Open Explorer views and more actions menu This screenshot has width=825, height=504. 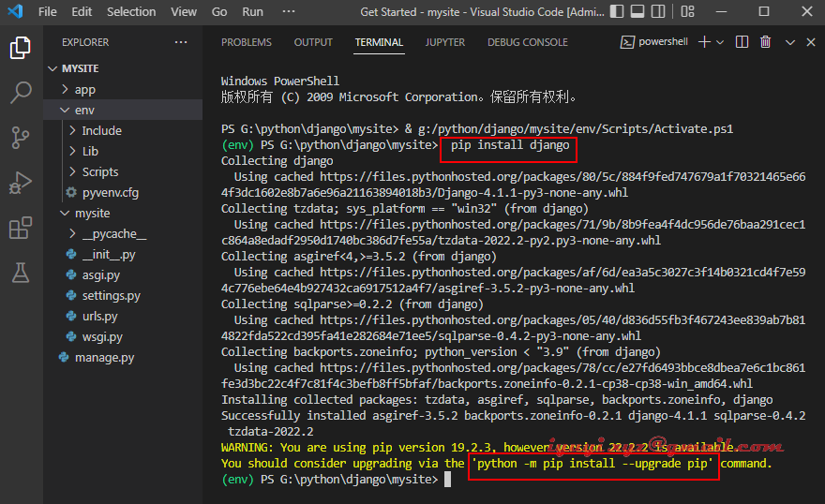click(x=180, y=42)
